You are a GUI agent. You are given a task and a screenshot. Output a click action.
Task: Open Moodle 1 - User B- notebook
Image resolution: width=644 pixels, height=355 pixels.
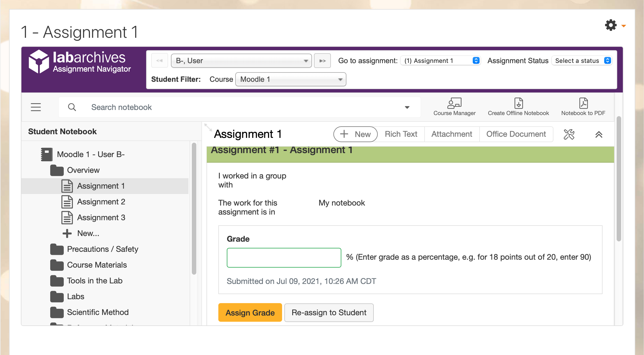coord(91,155)
